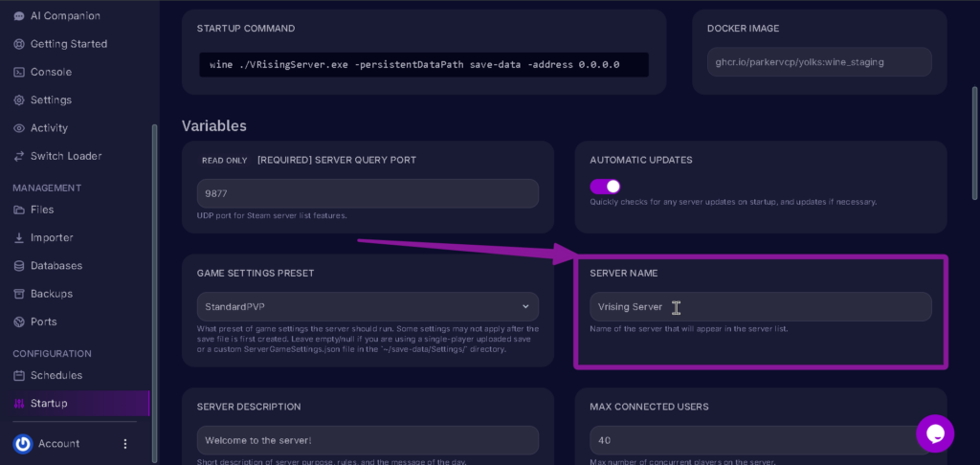Open the Account three-dot menu
Screen dimensions: 980x465
[125, 444]
